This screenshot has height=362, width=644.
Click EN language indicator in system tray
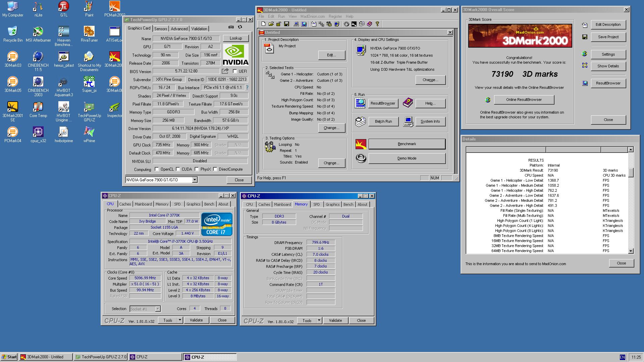(623, 357)
